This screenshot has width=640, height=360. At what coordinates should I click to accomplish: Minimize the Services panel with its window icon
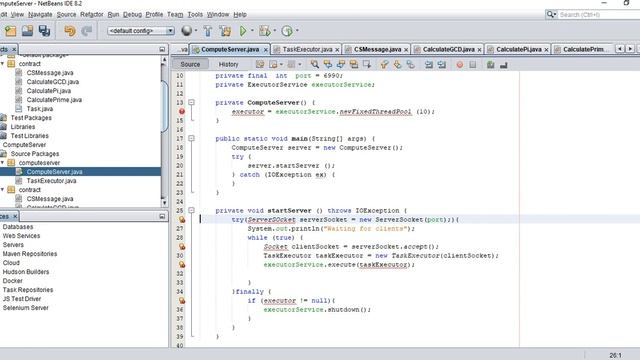click(x=162, y=216)
